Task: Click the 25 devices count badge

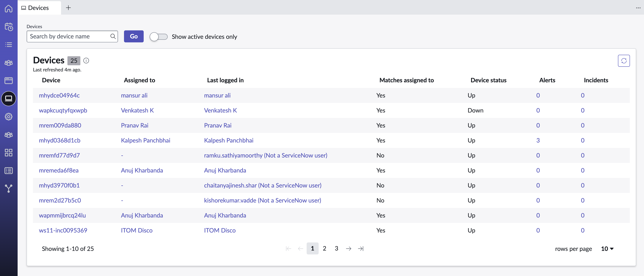Action: click(74, 61)
